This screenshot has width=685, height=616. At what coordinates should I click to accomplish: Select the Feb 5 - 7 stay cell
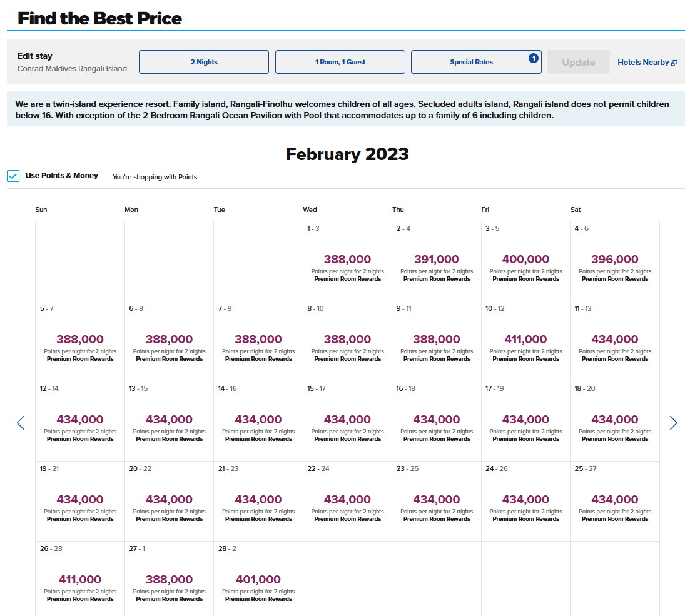[80, 341]
